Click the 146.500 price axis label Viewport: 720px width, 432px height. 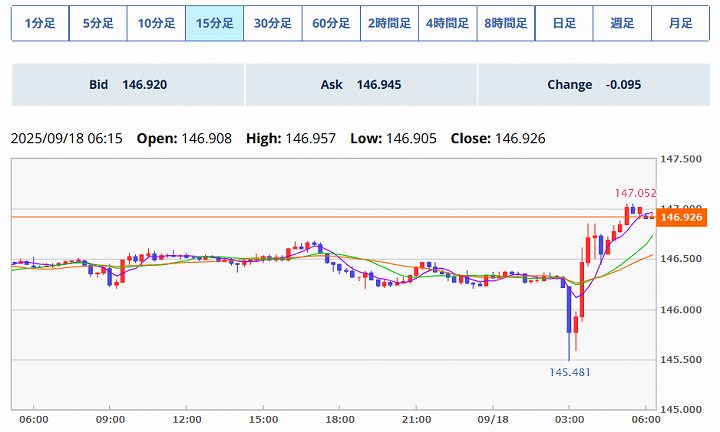pos(681,258)
